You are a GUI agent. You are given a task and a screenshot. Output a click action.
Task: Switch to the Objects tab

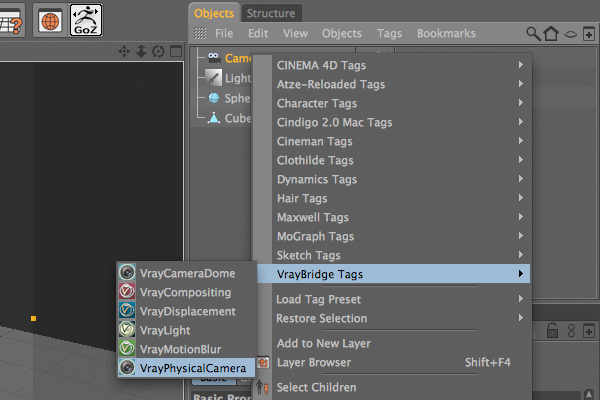[x=214, y=13]
